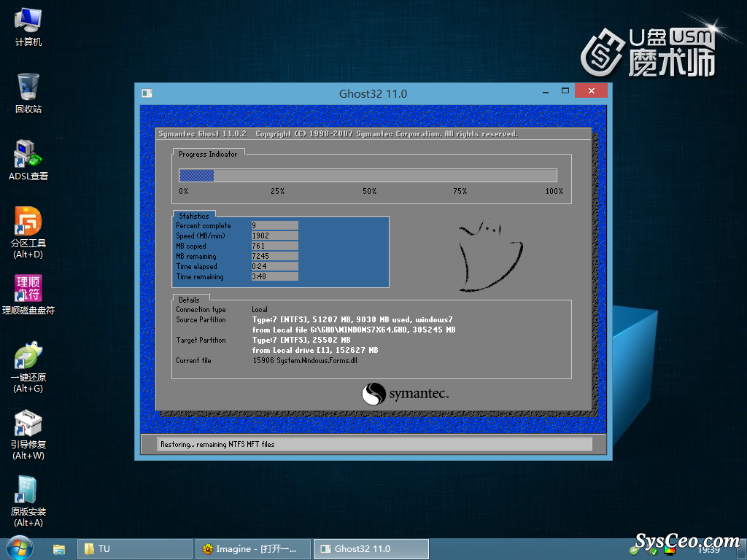747x560 pixels.
Task: Click the Ghost32 window system menu icon
Action: tap(147, 93)
